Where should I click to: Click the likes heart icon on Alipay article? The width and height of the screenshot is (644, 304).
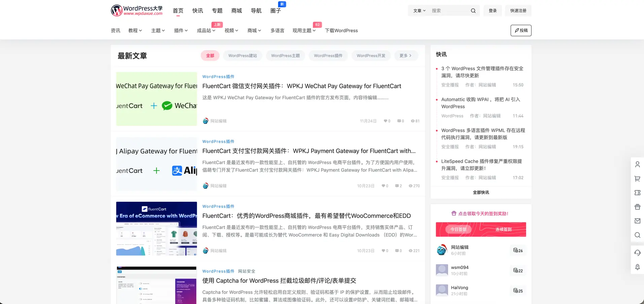point(383,186)
